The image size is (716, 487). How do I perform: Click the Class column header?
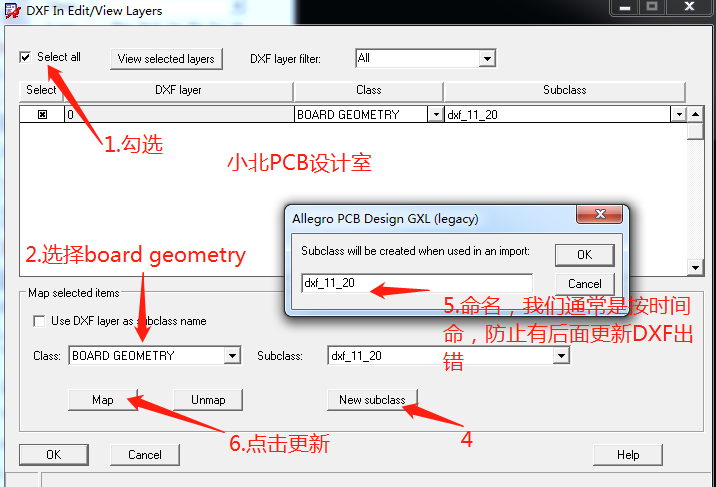[369, 90]
